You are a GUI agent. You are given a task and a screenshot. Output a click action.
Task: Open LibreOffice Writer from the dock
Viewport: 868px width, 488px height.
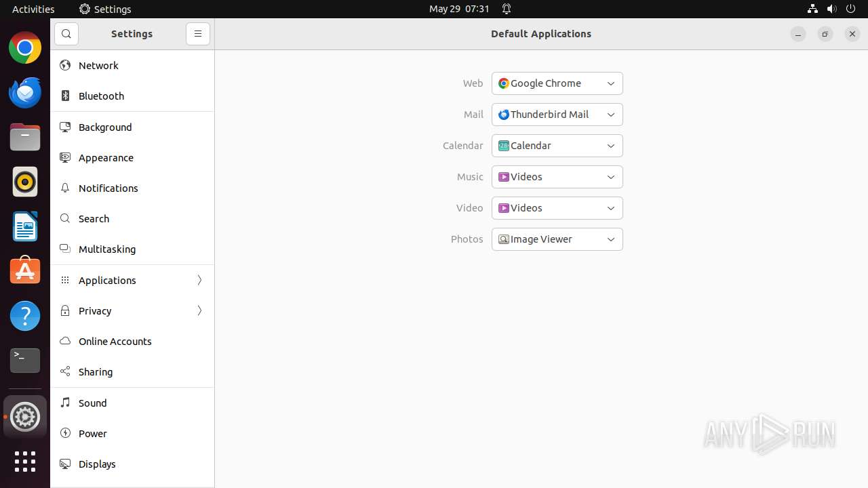tap(25, 227)
